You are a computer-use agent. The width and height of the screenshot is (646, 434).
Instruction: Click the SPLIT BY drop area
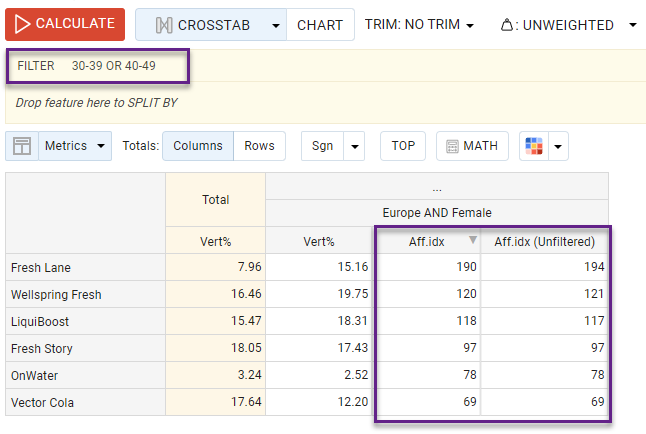pyautogui.click(x=97, y=102)
